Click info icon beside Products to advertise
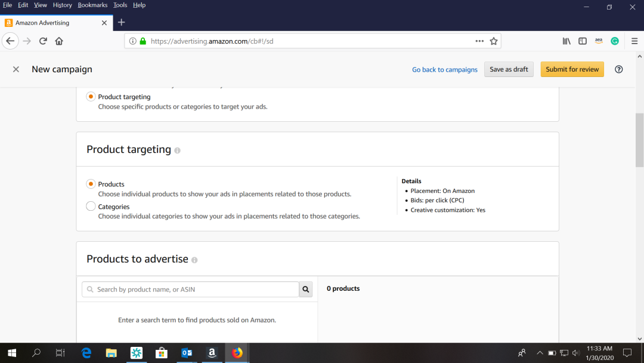 [194, 260]
